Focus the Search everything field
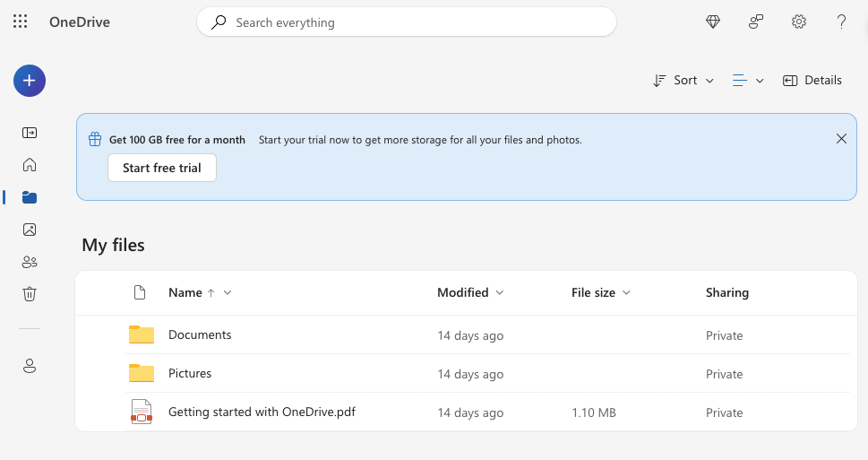 click(407, 22)
